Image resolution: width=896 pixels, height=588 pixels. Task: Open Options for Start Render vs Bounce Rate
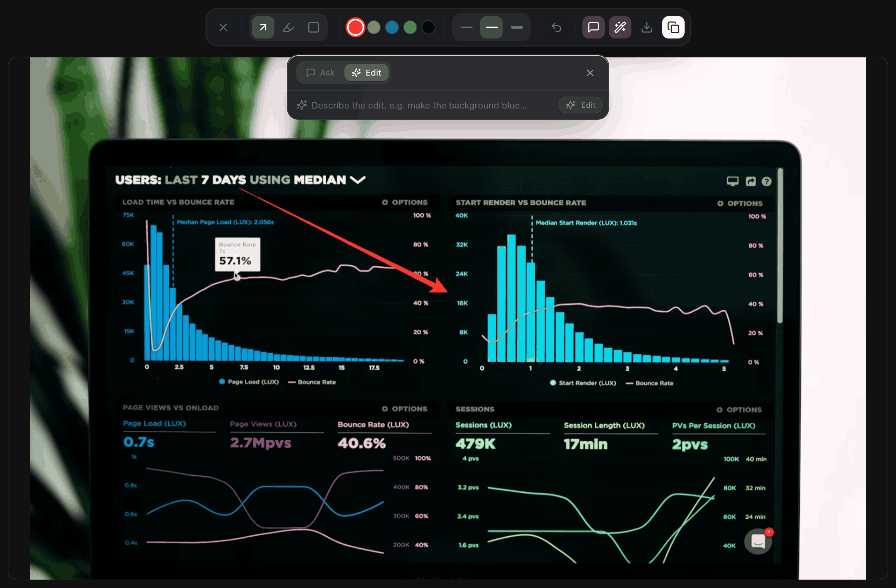[740, 203]
